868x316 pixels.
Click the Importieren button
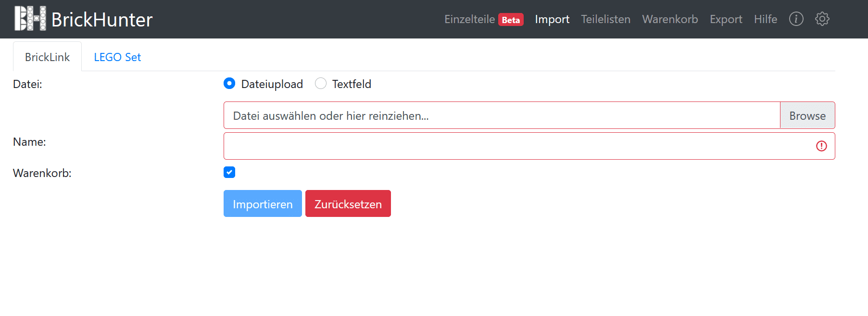click(x=263, y=203)
